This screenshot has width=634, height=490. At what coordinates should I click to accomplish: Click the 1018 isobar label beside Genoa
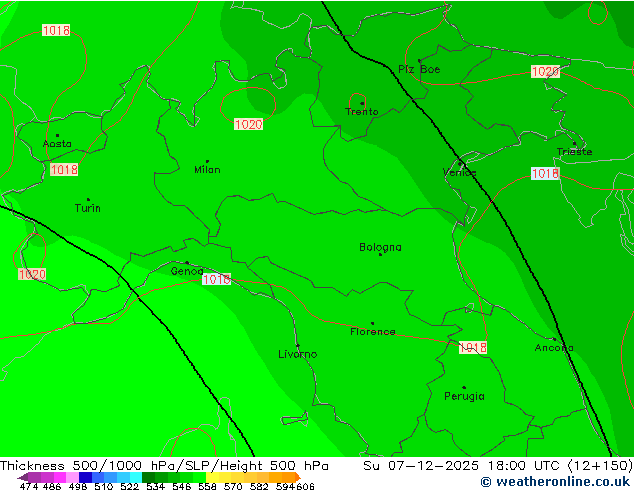point(216,279)
